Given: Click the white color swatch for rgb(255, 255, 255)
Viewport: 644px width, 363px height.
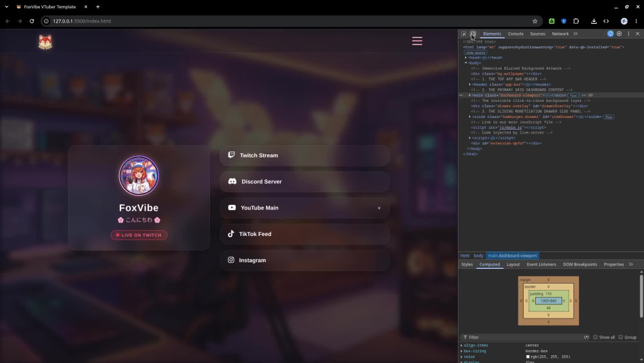Looking at the screenshot, I should click(x=528, y=357).
